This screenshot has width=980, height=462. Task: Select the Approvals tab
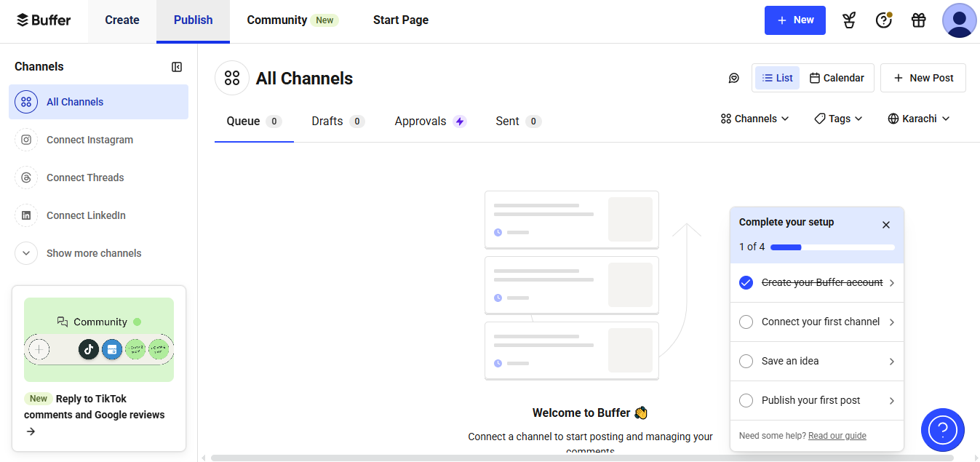(431, 122)
